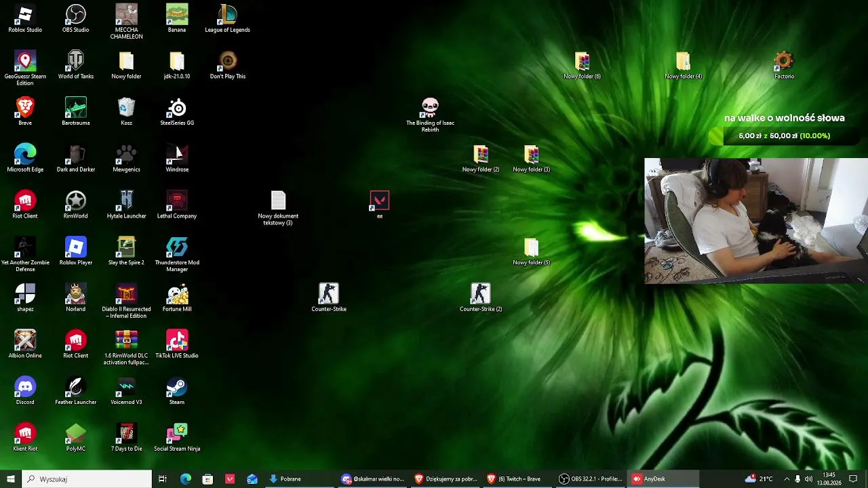Select the Klient Riot icon

click(x=25, y=438)
